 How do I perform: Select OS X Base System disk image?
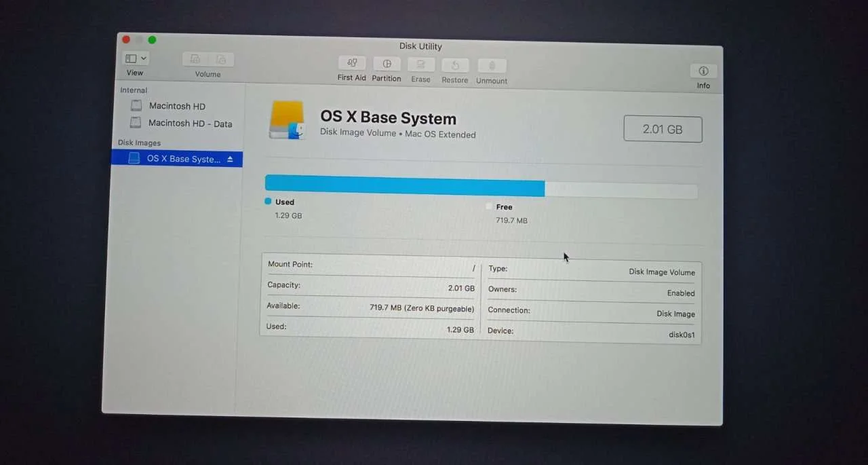click(x=176, y=159)
